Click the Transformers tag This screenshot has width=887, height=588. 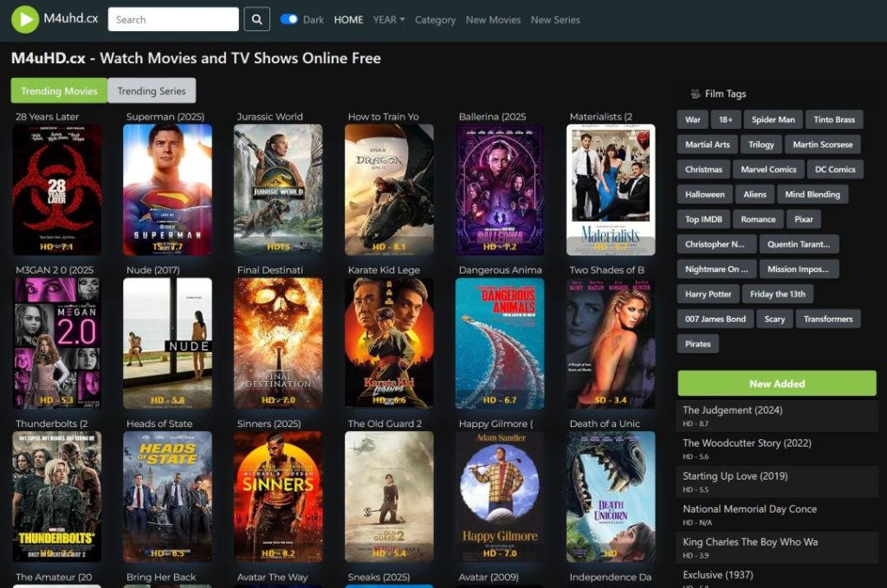[828, 319]
